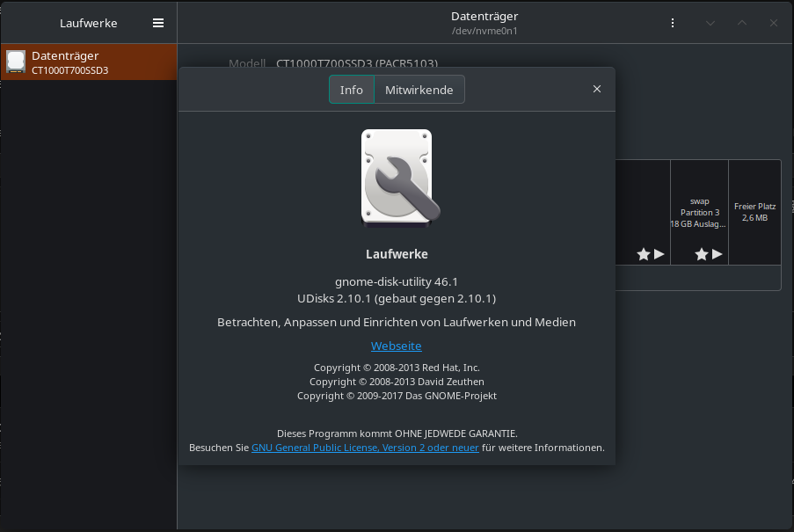Click the /dev/nvme0n1 device path subtitle
Image resolution: width=794 pixels, height=532 pixels.
pyautogui.click(x=484, y=31)
